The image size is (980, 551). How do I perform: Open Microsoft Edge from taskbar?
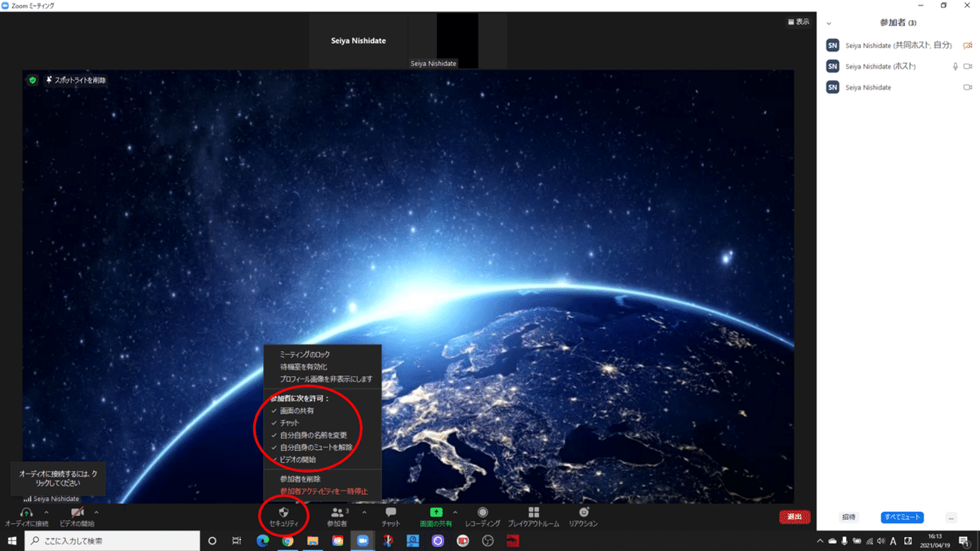tap(263, 540)
